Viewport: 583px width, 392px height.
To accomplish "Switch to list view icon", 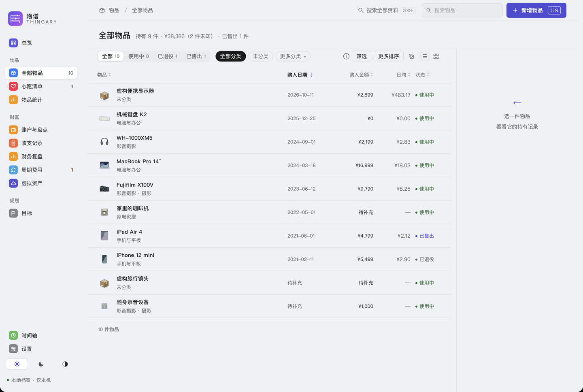I will [424, 56].
